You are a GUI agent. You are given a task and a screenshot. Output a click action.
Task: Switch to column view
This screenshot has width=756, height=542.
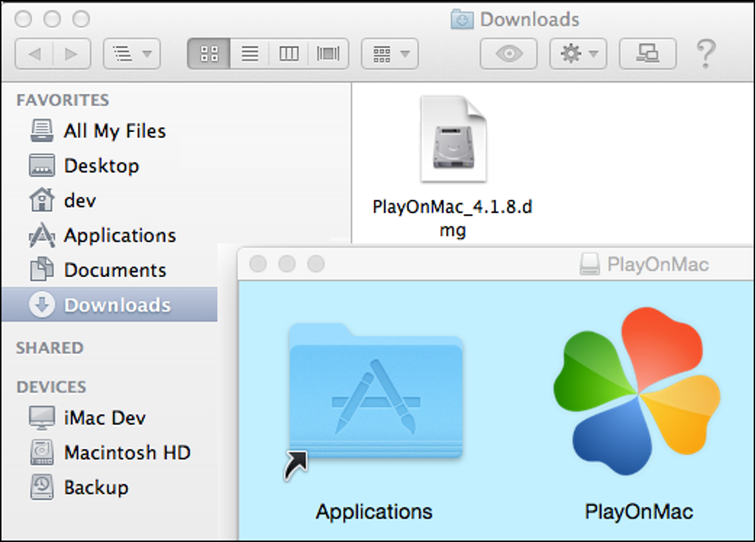[289, 54]
